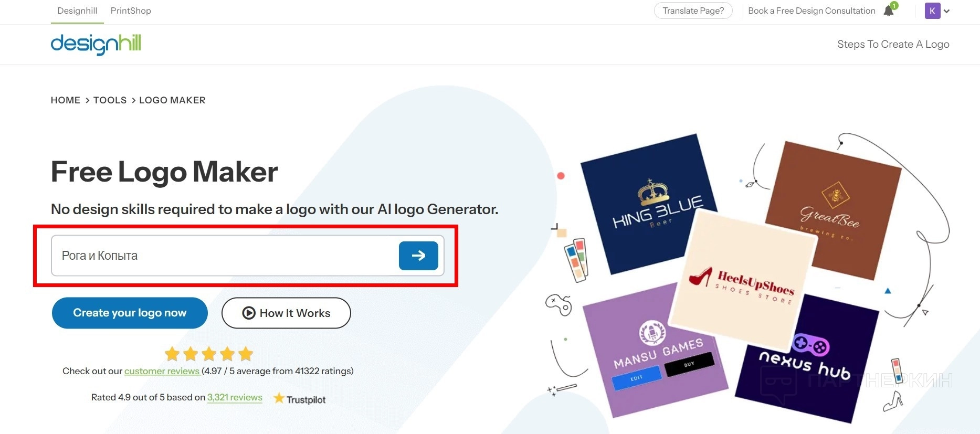The height and width of the screenshot is (434, 980).
Task: Click the five-star rating graphic
Action: point(209,354)
